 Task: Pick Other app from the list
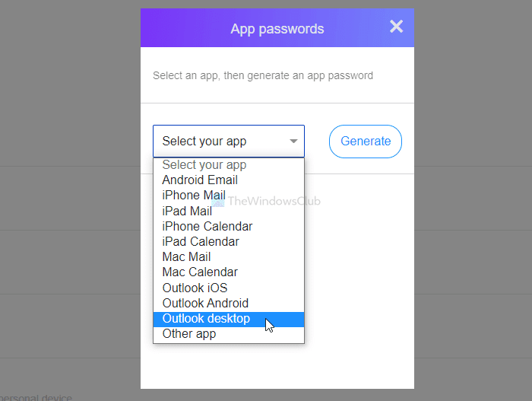click(229, 334)
